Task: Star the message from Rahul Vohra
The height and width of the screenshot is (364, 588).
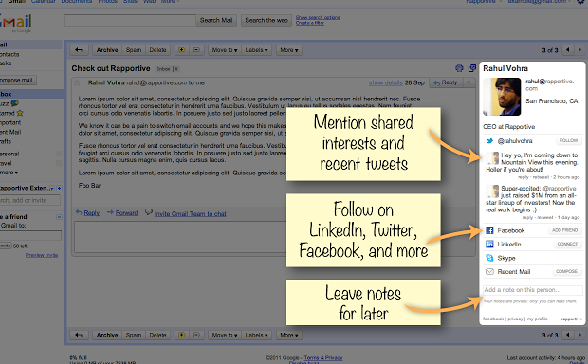Action: 77,82
